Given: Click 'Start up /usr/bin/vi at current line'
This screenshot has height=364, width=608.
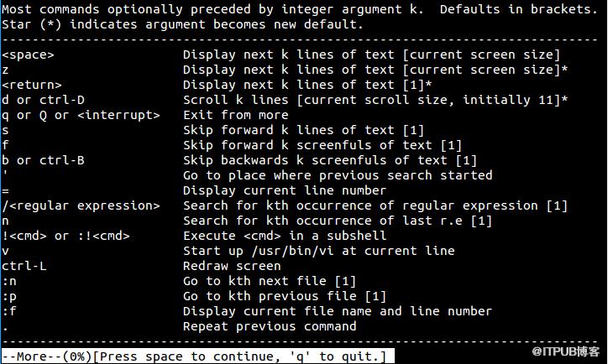Looking at the screenshot, I should 319,251.
